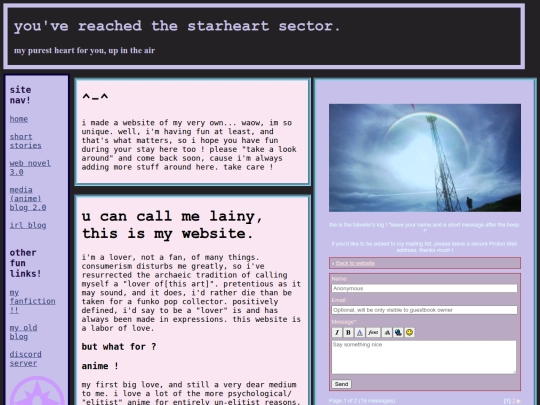Send the guestbook message
This screenshot has width=540, height=405.
341,384
